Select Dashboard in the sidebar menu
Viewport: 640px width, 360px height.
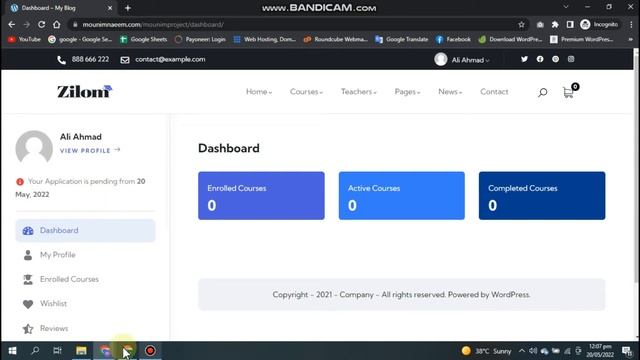(x=85, y=231)
